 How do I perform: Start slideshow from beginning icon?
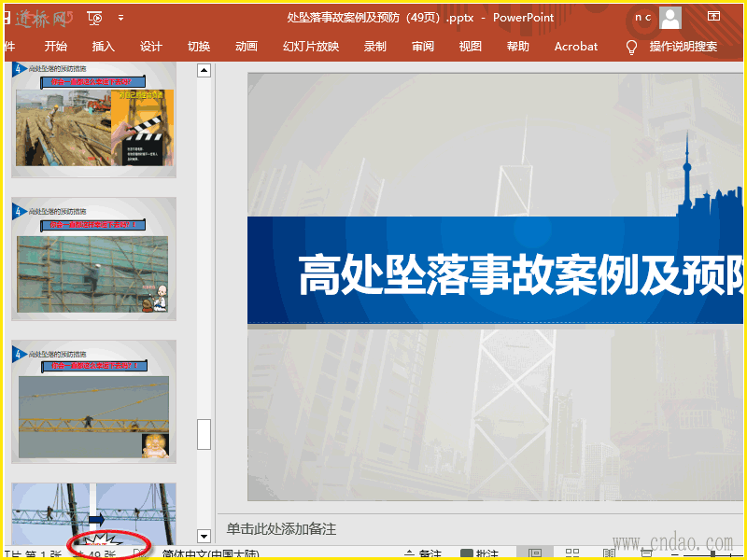tap(95, 18)
